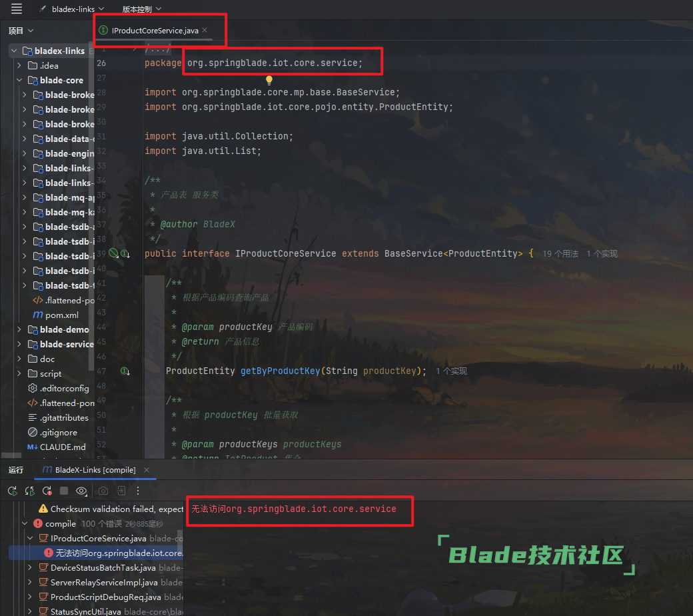Viewport: 693px width, 616px height.
Task: Open the 版本控制 dropdown menu
Action: [x=142, y=9]
